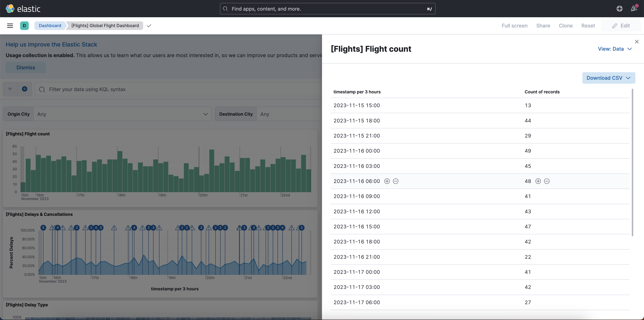This screenshot has height=320, width=644.
Task: Select the 2023-11-17 00:00 timestamp cell
Action: 357,272
